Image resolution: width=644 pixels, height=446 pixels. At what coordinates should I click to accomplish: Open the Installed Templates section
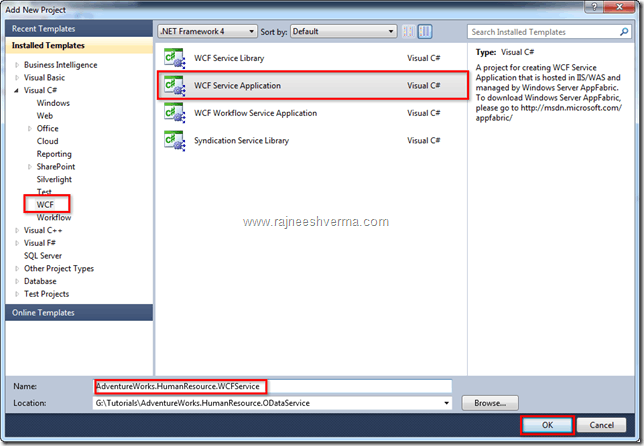79,46
